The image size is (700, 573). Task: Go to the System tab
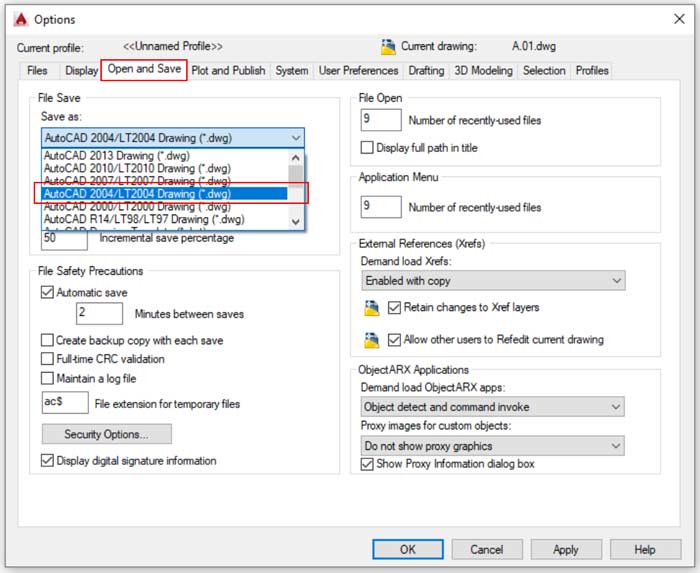click(292, 71)
